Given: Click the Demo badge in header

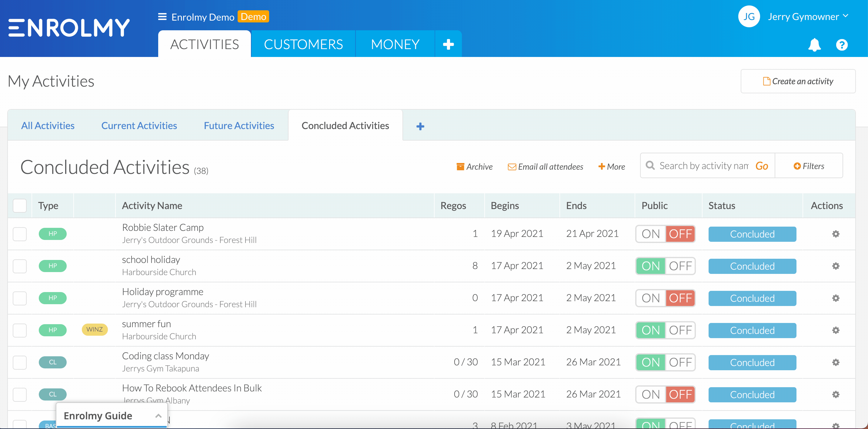Looking at the screenshot, I should click(253, 16).
